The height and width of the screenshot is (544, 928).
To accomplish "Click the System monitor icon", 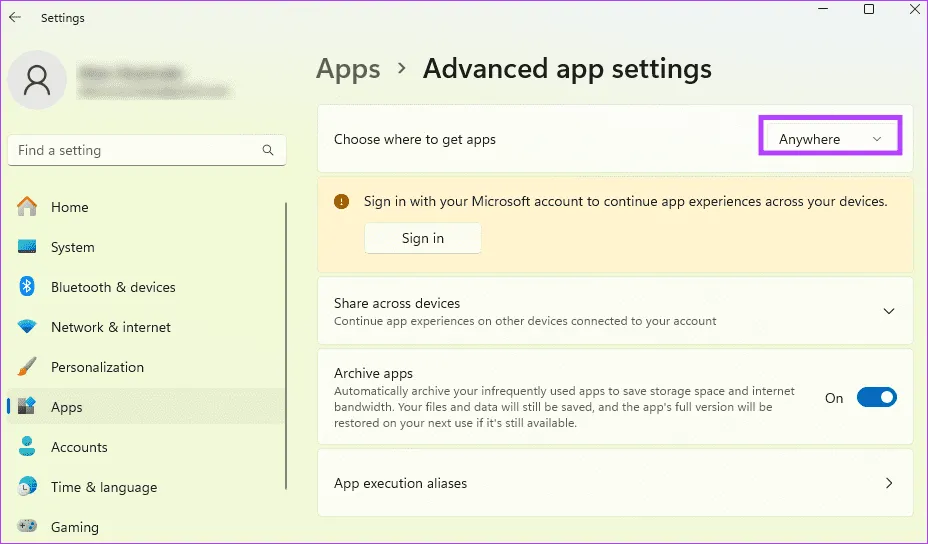I will click(28, 247).
